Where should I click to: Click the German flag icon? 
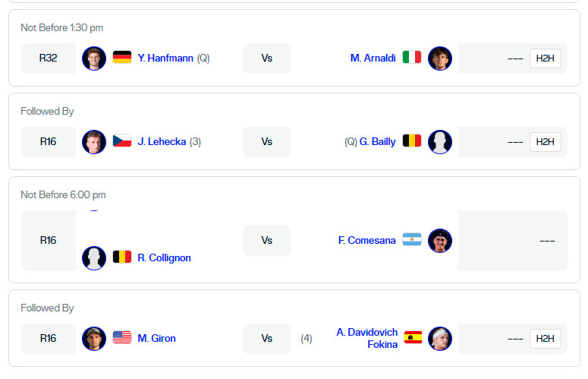122,58
